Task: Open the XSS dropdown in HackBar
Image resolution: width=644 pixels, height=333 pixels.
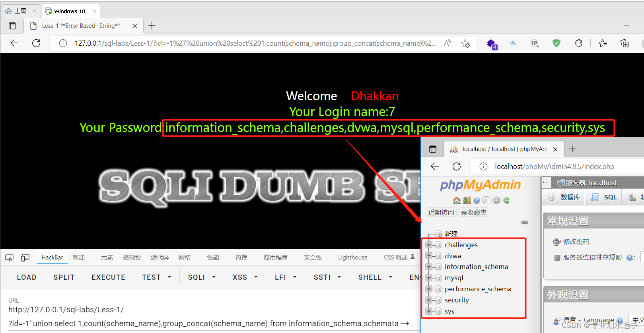Action: point(245,277)
